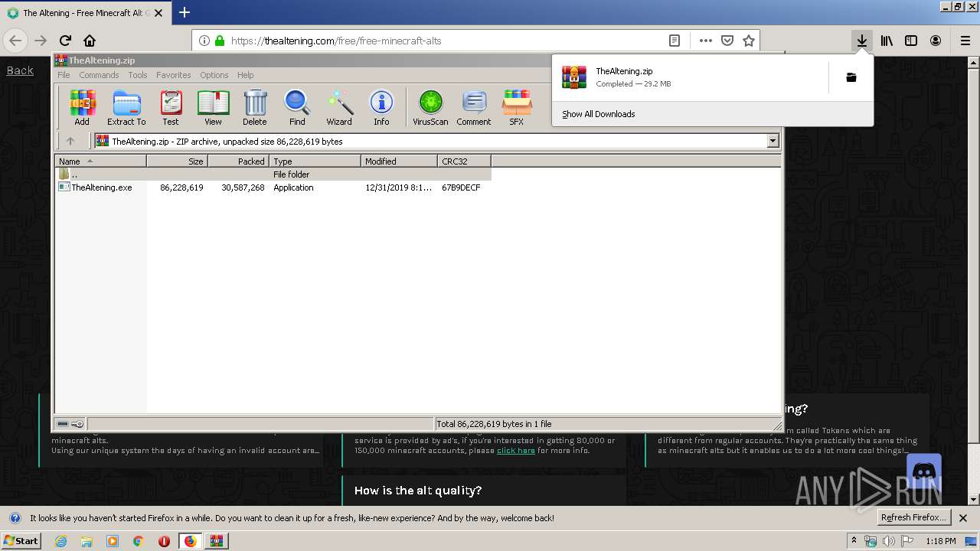
Task: Click the Comment toolbar icon
Action: coord(474,107)
